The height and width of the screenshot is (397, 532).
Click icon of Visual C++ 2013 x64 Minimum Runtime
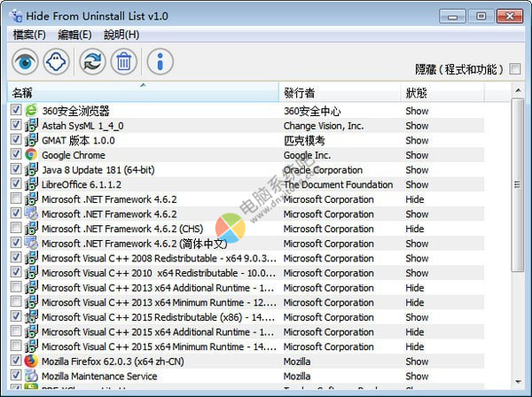tap(31, 302)
